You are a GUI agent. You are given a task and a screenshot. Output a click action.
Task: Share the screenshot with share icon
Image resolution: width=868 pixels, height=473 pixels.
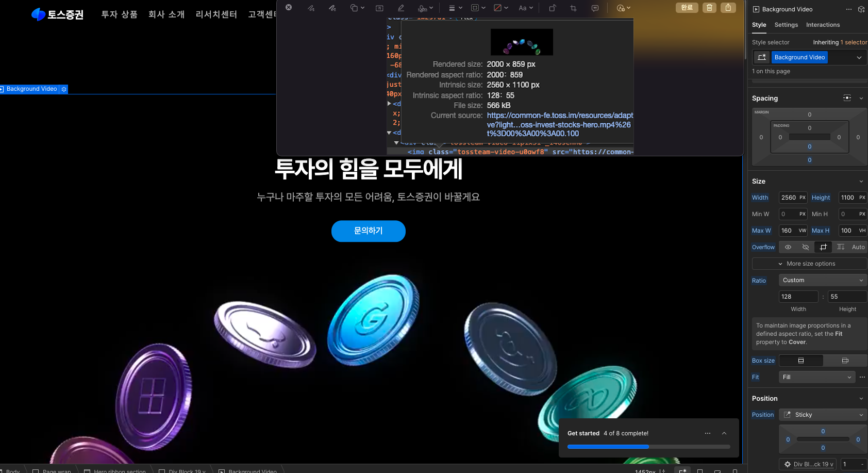[728, 7]
